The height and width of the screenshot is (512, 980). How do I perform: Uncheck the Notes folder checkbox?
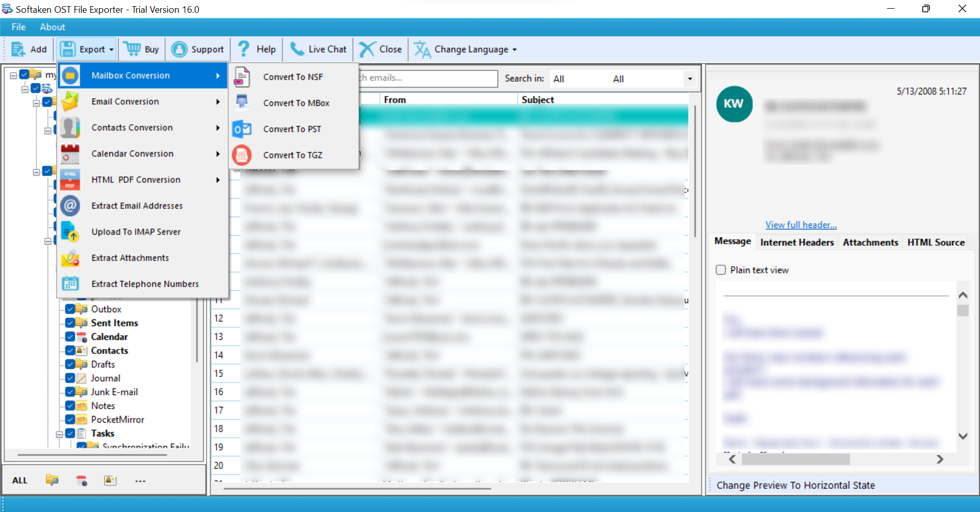(71, 406)
